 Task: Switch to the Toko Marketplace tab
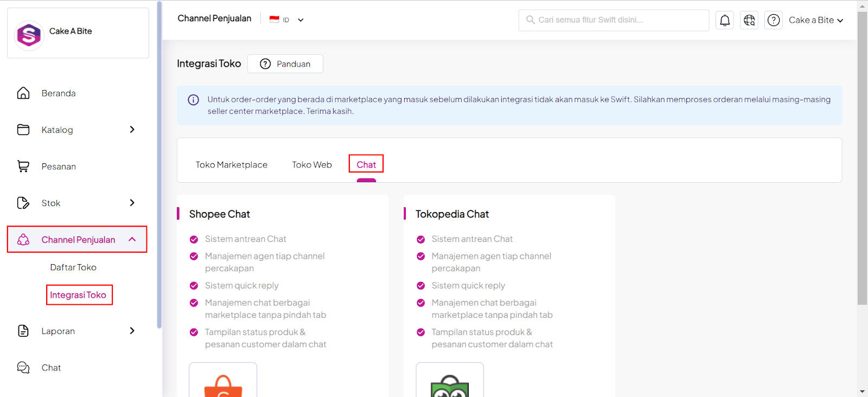click(x=232, y=165)
